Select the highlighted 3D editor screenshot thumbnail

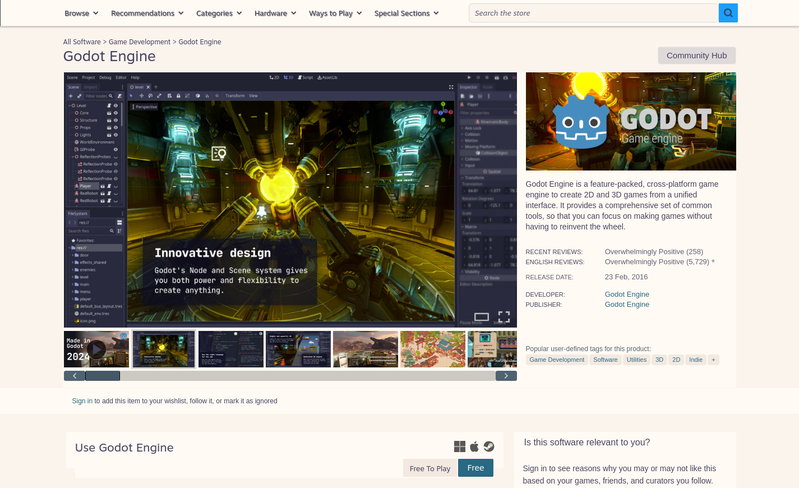164,349
